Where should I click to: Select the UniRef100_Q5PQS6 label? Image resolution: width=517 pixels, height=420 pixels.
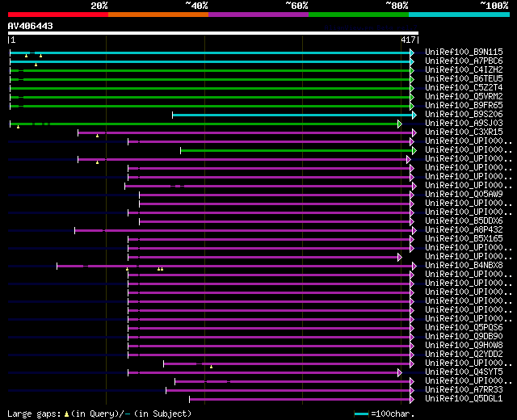(x=464, y=328)
